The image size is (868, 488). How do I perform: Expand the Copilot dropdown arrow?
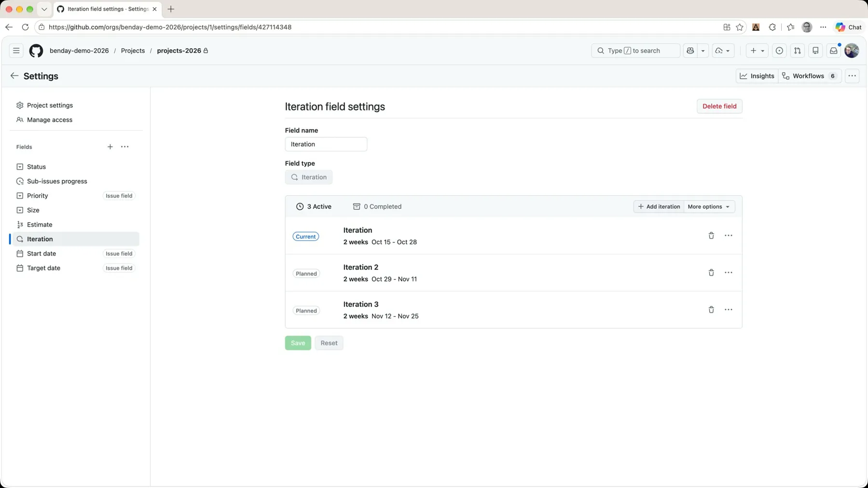pyautogui.click(x=703, y=51)
